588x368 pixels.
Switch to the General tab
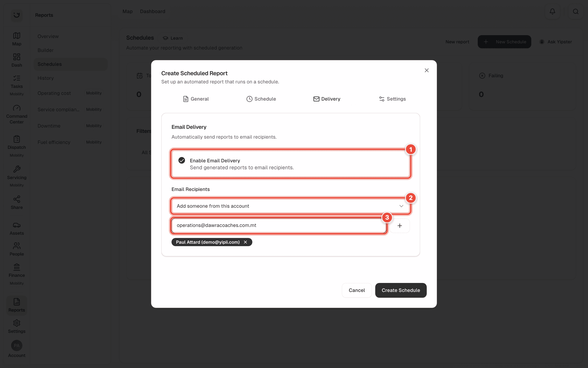[x=196, y=99]
